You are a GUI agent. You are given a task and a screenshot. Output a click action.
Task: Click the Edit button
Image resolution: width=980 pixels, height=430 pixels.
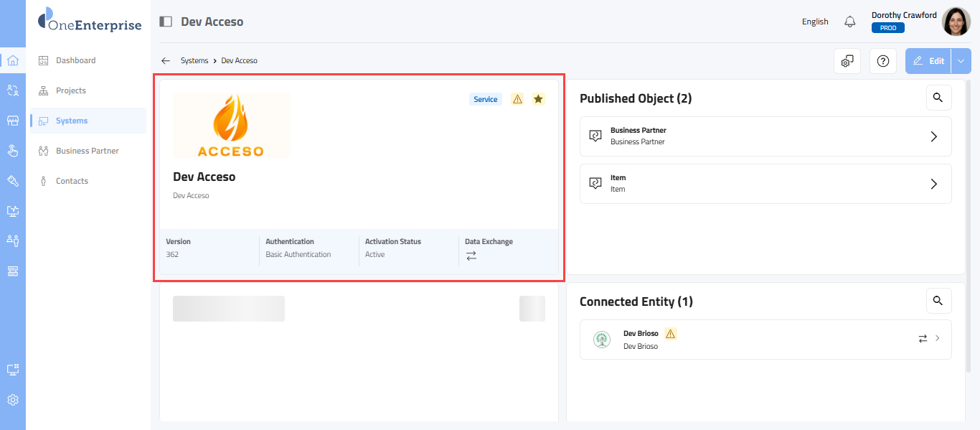pos(928,61)
